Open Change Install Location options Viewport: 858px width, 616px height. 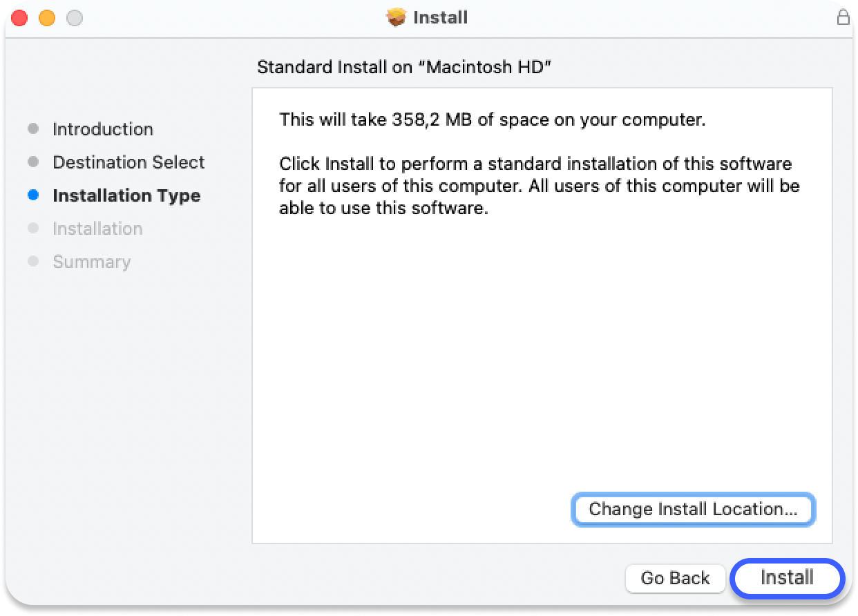click(x=693, y=510)
